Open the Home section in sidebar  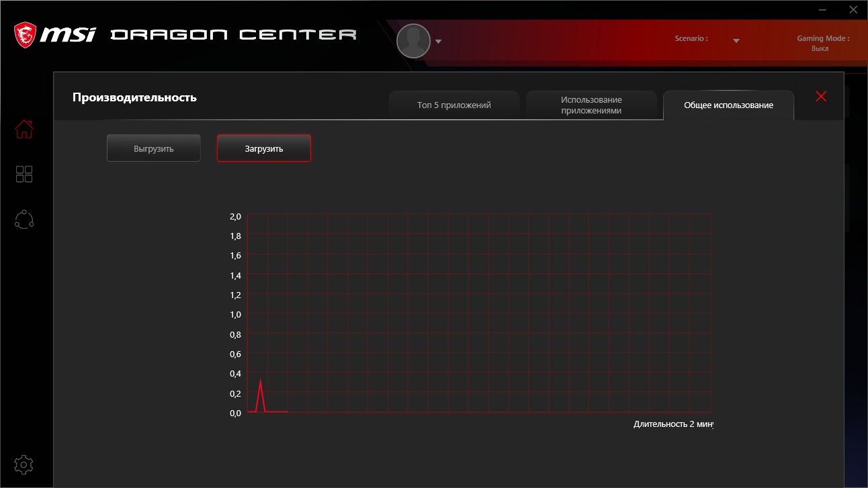click(24, 129)
